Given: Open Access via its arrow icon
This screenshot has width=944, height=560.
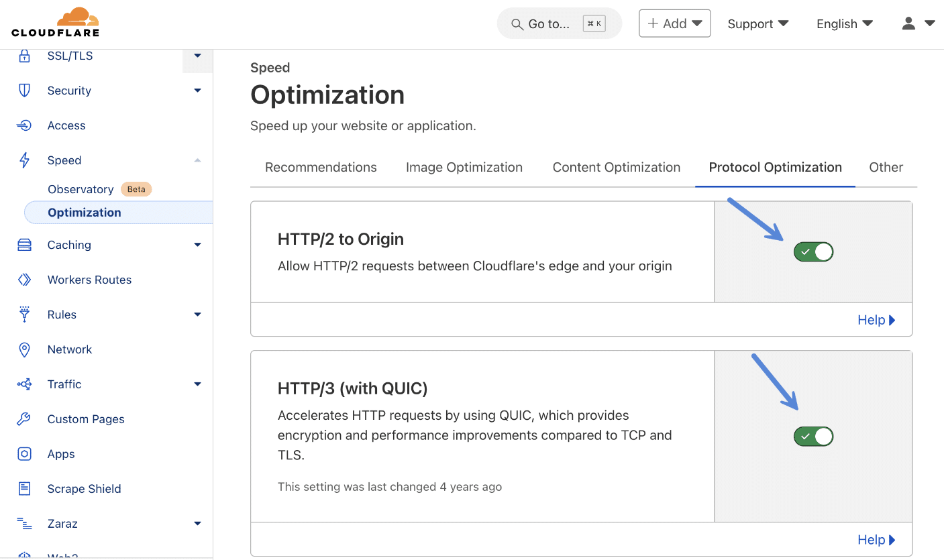Looking at the screenshot, I should click(x=24, y=125).
